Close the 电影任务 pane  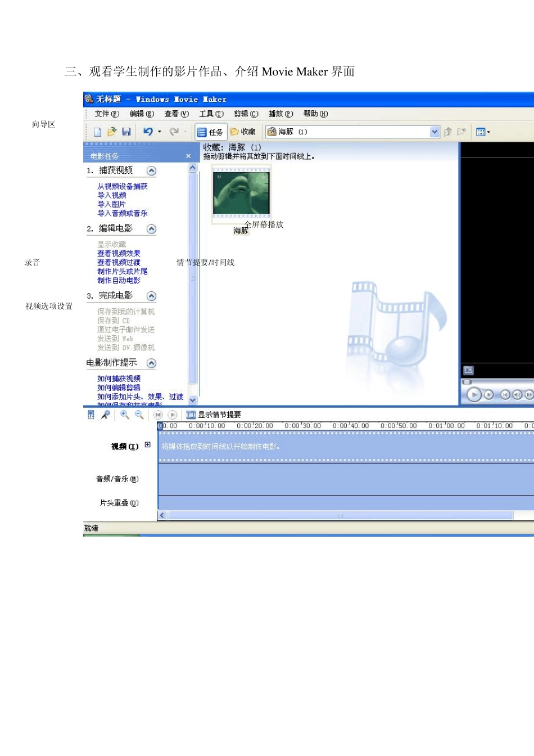pos(188,156)
